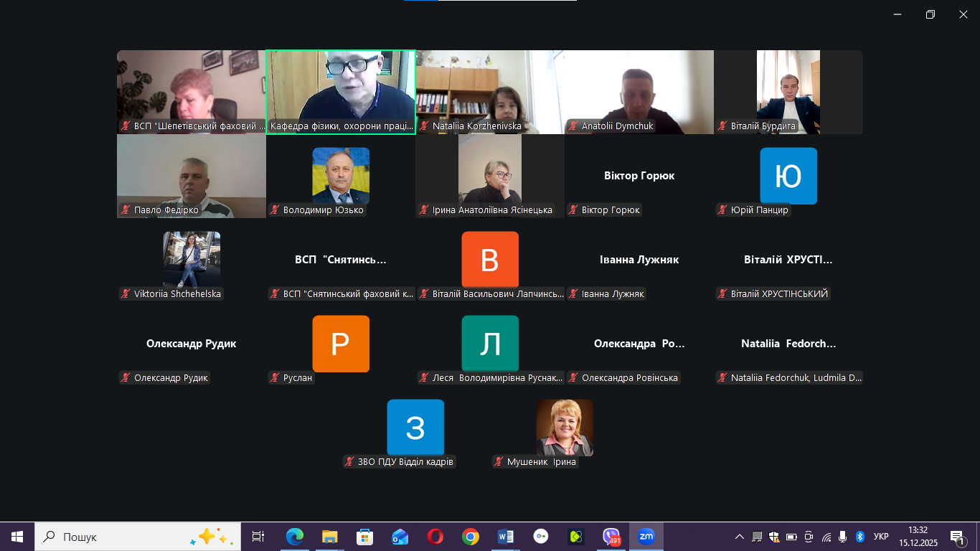Select the active speaker Кафедра фізики video

tap(341, 91)
